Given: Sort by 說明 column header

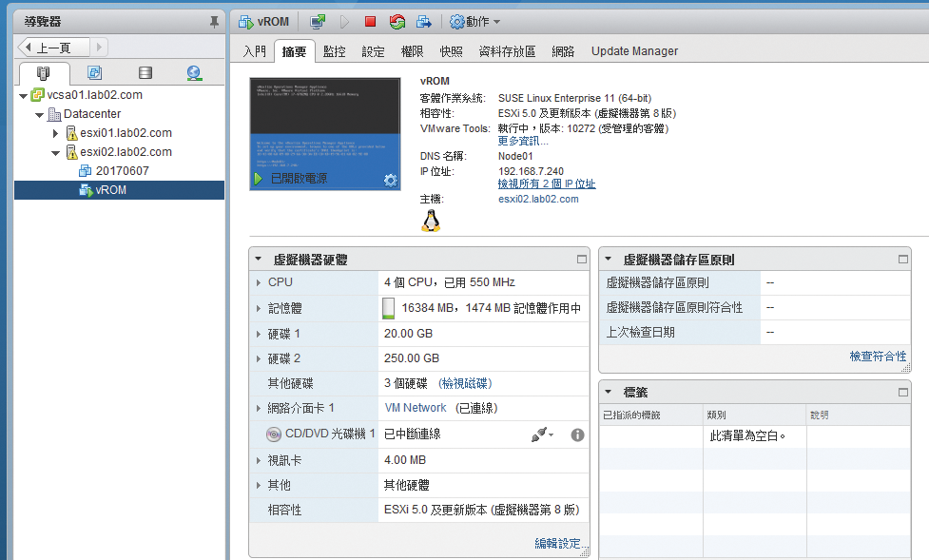Looking at the screenshot, I should click(859, 415).
